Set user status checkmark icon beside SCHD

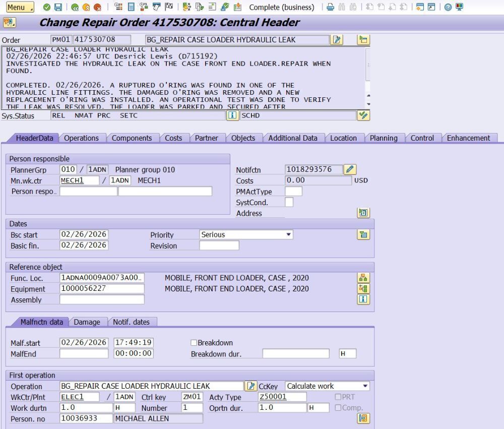(363, 115)
